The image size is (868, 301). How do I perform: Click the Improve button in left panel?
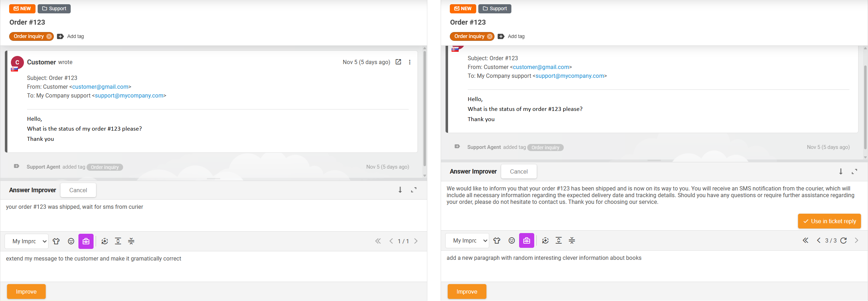pyautogui.click(x=26, y=291)
